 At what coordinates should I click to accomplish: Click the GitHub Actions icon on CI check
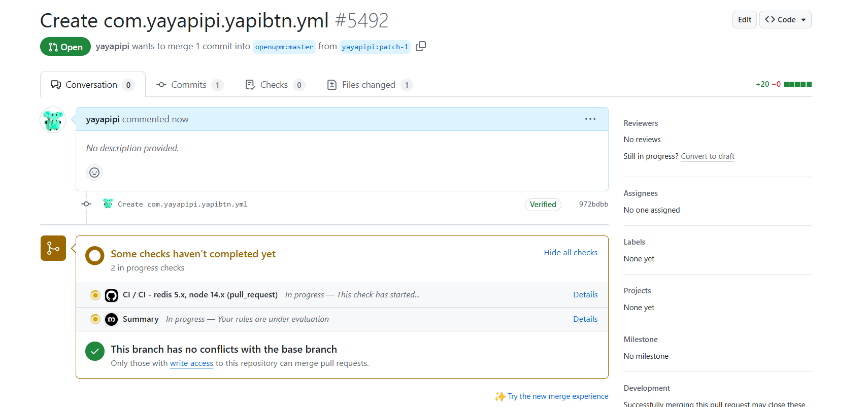(111, 295)
